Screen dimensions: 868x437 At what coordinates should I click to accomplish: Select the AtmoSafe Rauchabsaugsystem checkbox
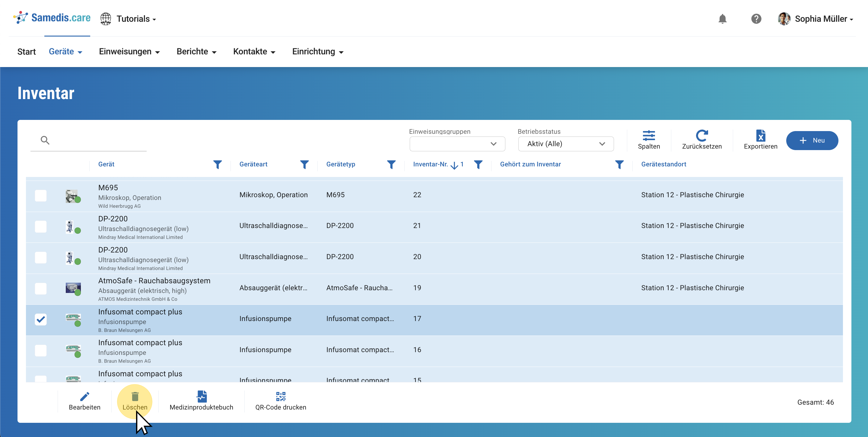pos(41,288)
